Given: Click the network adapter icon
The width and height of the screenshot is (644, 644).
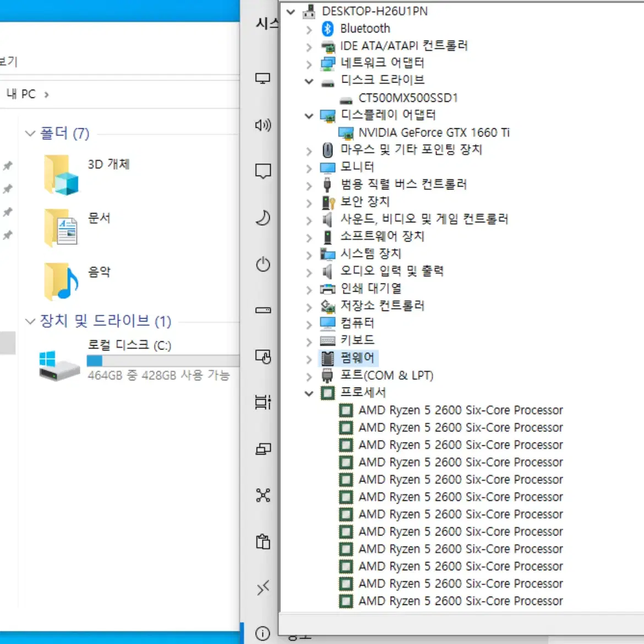Looking at the screenshot, I should click(328, 64).
